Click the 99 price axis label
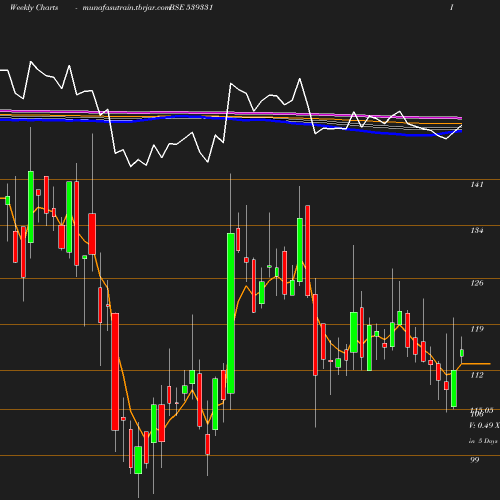Image resolution: width=500 pixels, height=500 pixels. [x=475, y=460]
